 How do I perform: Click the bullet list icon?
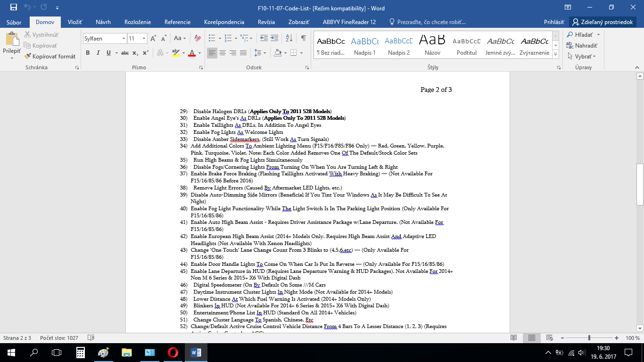(212, 38)
